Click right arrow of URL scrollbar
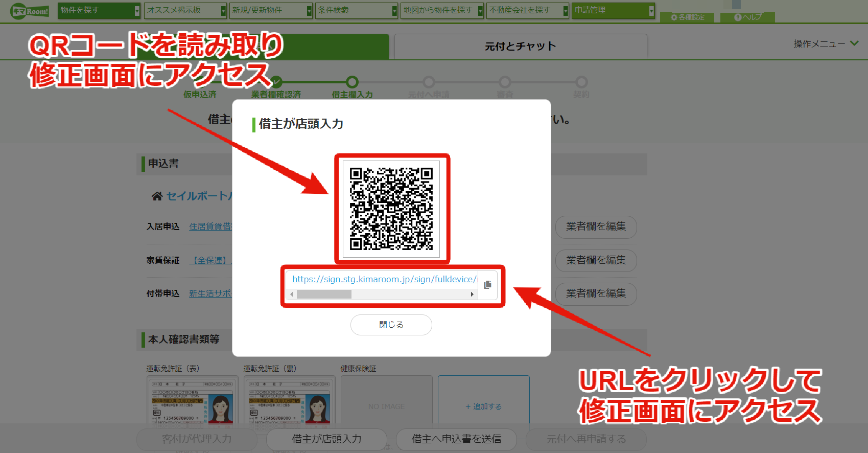The height and width of the screenshot is (453, 868). 472,294
